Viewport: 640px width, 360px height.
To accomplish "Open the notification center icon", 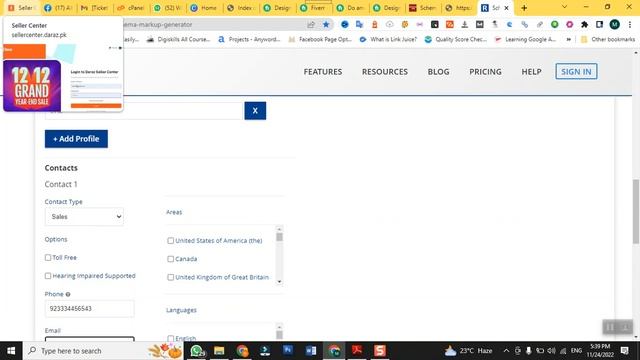I will click(624, 351).
